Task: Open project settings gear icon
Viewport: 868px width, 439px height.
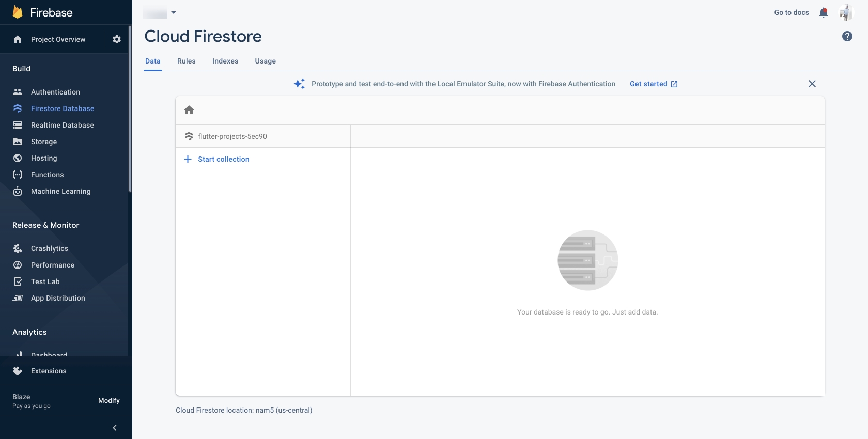Action: pos(117,39)
